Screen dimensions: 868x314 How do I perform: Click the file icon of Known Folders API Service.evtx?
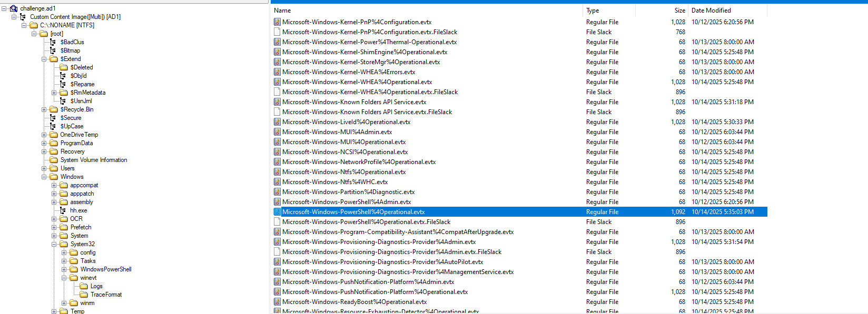click(x=277, y=102)
